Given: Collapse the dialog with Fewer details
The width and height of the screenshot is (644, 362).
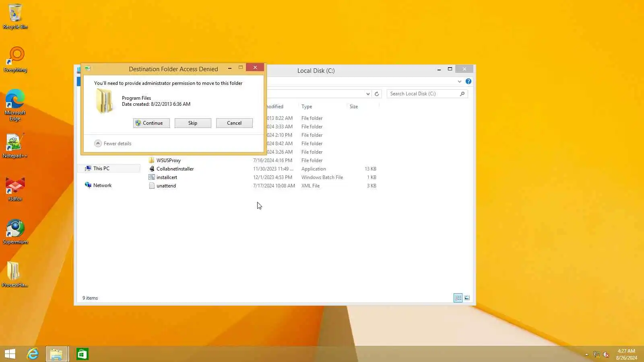Looking at the screenshot, I should point(113,144).
